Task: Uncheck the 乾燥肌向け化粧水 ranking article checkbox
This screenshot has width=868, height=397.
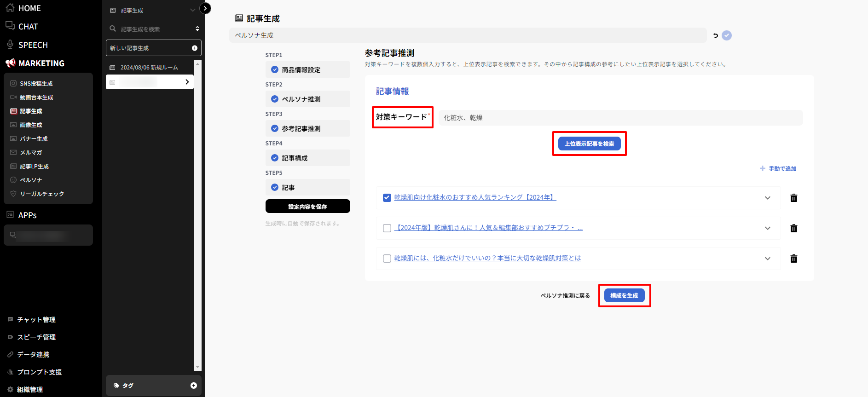Action: [x=387, y=198]
